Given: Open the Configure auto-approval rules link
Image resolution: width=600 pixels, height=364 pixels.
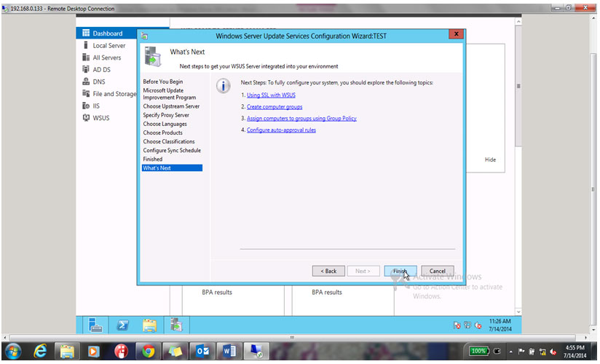Looking at the screenshot, I should point(281,130).
